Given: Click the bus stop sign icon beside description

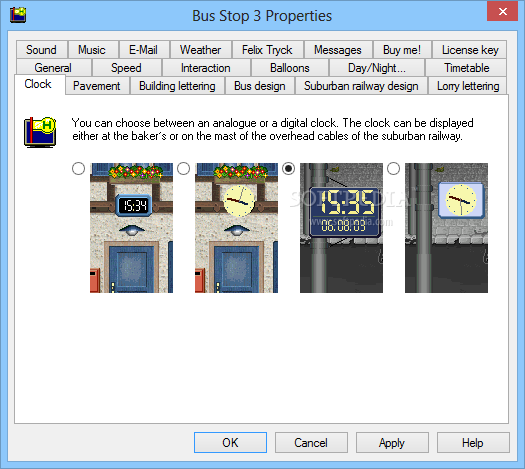Looking at the screenshot, I should pyautogui.click(x=40, y=132).
